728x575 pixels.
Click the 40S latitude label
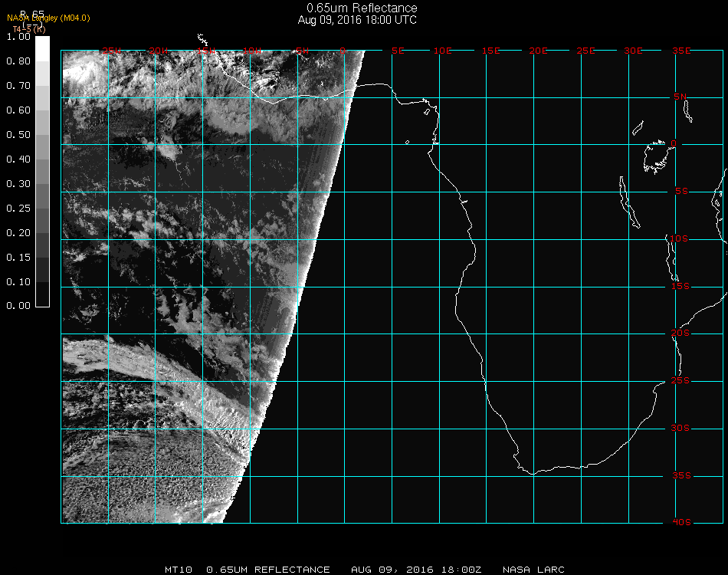point(681,523)
